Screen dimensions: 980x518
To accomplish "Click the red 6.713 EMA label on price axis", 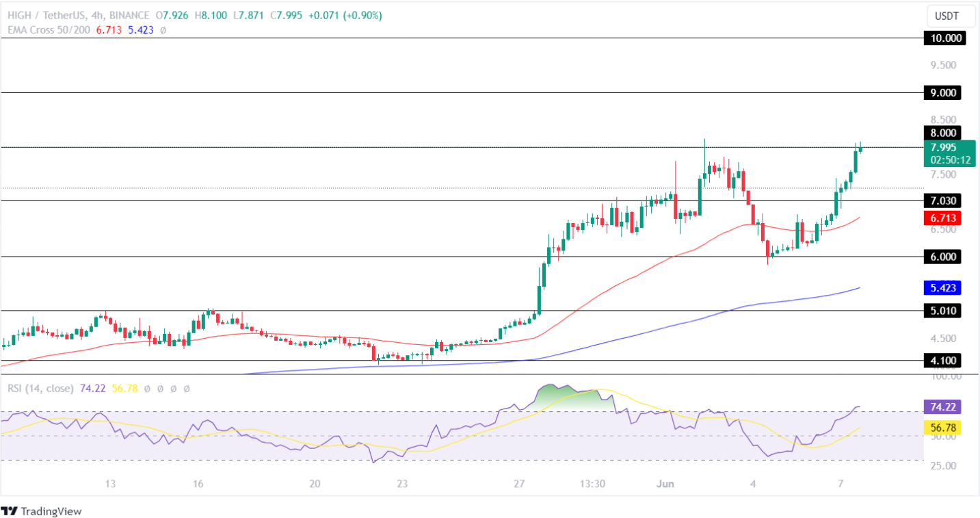I will pos(944,218).
